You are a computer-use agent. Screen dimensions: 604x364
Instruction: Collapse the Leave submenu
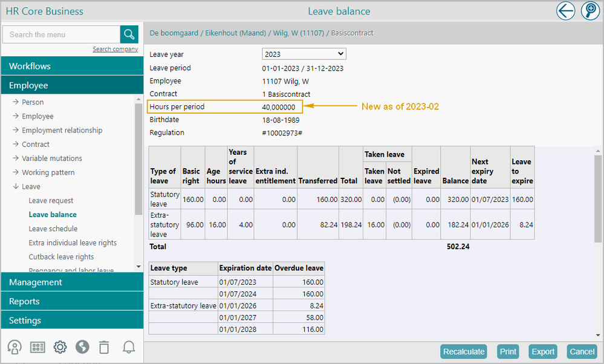[x=31, y=186]
